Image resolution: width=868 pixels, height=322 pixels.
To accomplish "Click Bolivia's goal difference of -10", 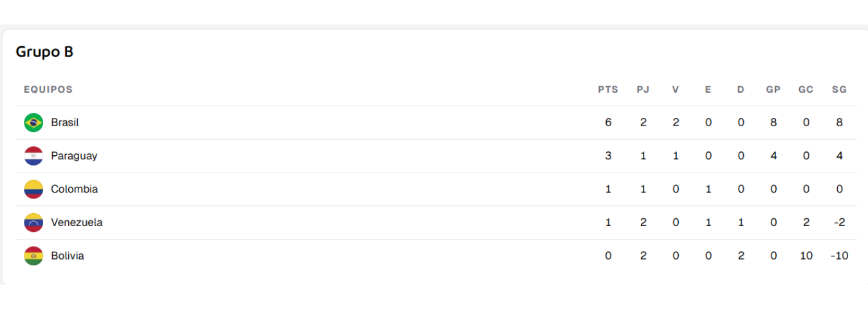I will pos(839,256).
